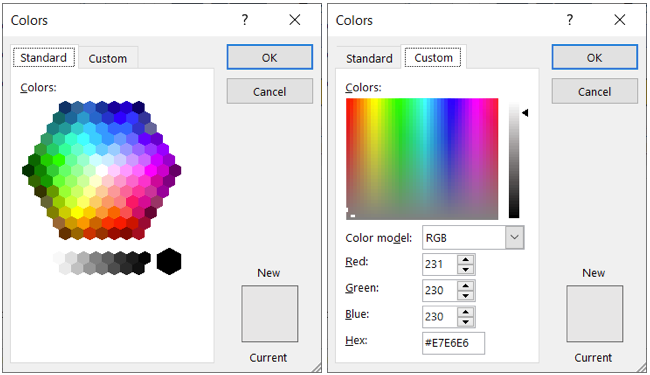Click inside the custom color spectrum field
The width and height of the screenshot is (650, 375).
pos(422,159)
